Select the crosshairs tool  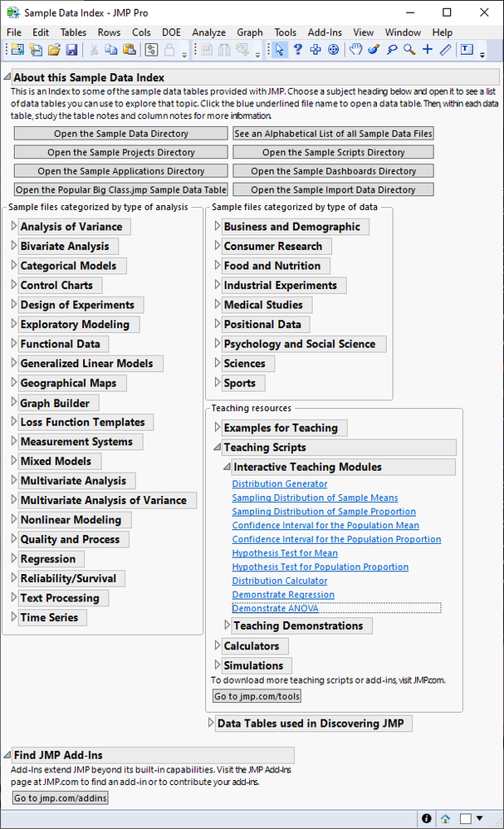tap(428, 50)
